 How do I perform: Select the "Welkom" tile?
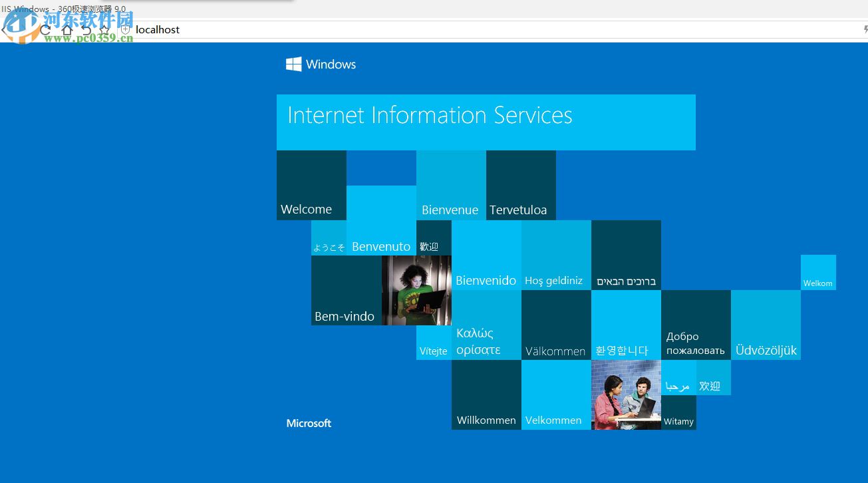[818, 272]
